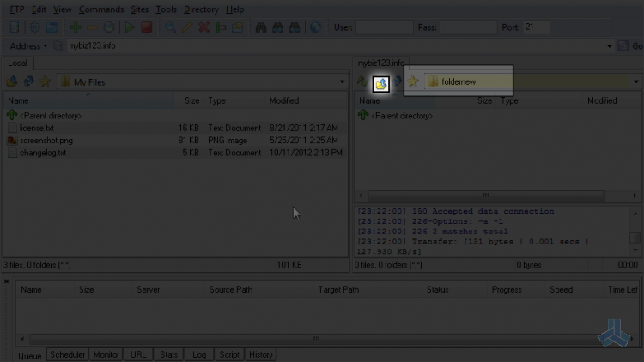The image size is (644, 362).
Task: Open the Site Manager notebook icon
Action: click(x=15, y=27)
